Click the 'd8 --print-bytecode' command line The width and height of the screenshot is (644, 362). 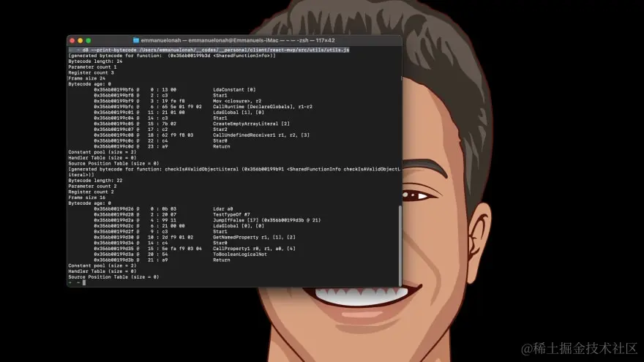(216, 50)
